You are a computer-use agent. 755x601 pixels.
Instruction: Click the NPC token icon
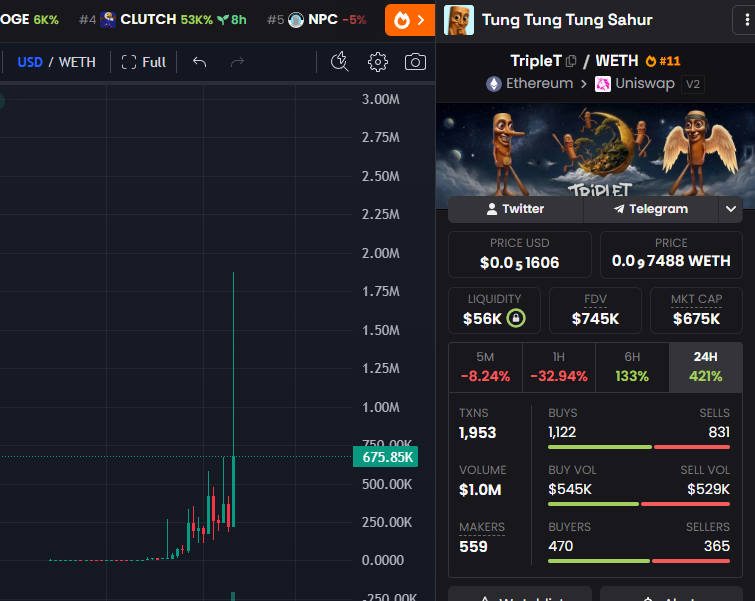point(296,20)
